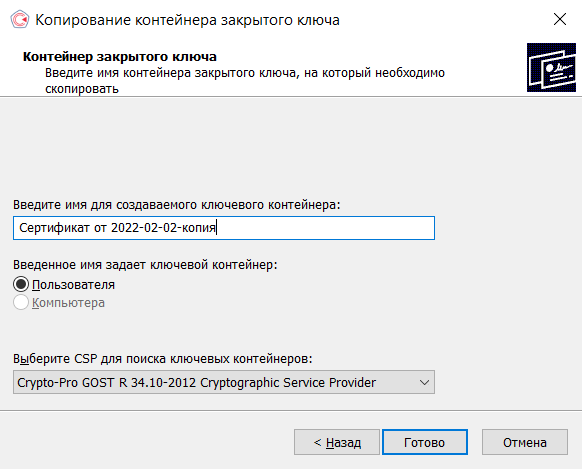Click the certificate card image in the header

pyautogui.click(x=551, y=67)
